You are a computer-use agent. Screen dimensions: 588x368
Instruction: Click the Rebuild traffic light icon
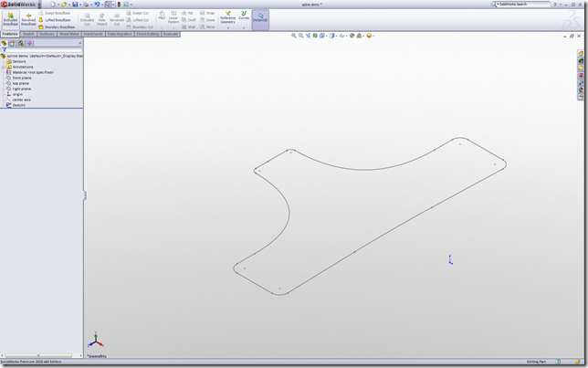[119, 5]
